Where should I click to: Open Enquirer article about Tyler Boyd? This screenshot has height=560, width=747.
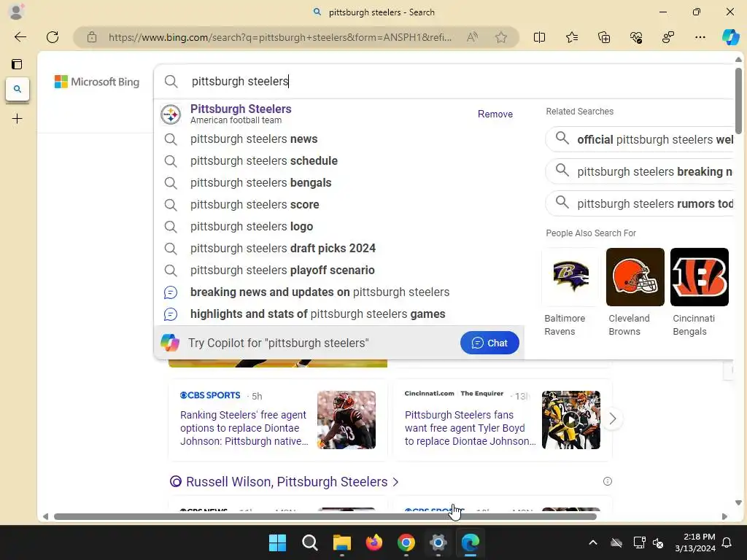pos(470,428)
